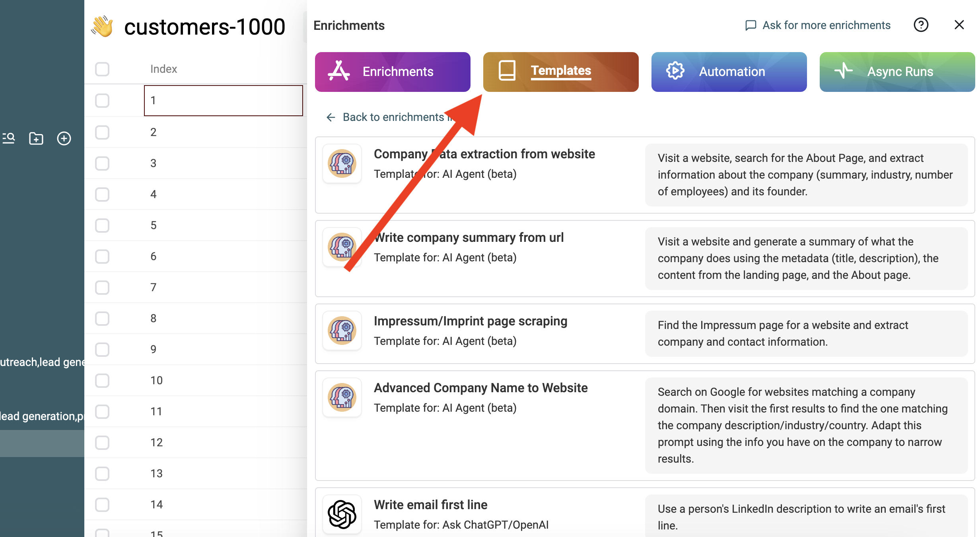Click the add circle plus icon in sidebar
980x537 pixels.
coord(64,138)
